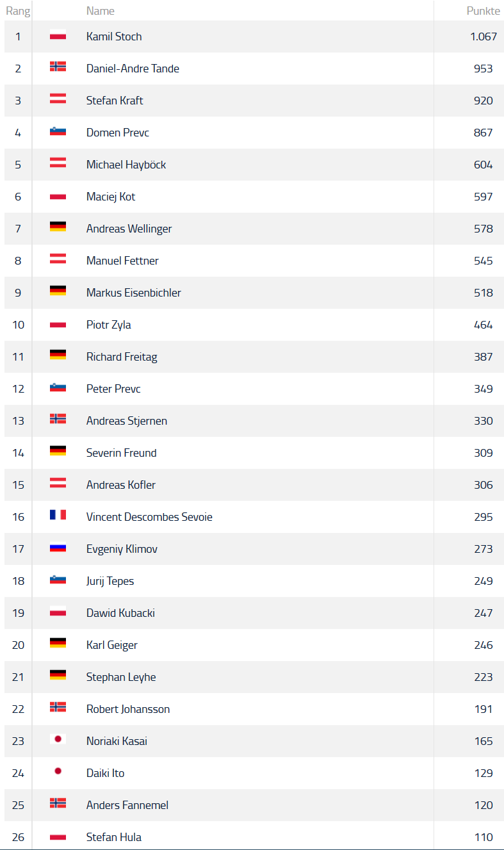Select the Rang column header
Viewport: 504px width, 850px height.
tap(18, 11)
